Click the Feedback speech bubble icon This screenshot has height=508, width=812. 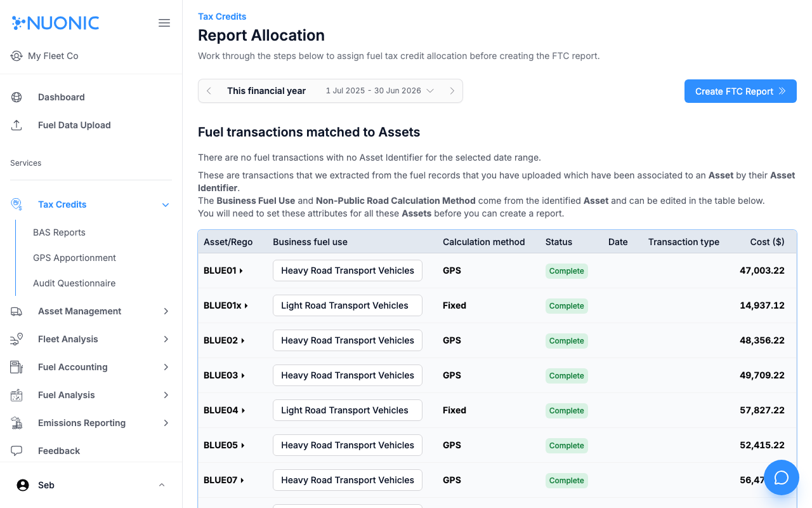click(x=16, y=451)
